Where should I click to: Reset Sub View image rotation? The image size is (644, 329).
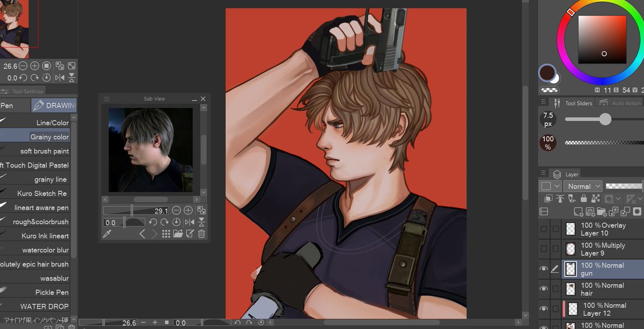click(x=177, y=222)
